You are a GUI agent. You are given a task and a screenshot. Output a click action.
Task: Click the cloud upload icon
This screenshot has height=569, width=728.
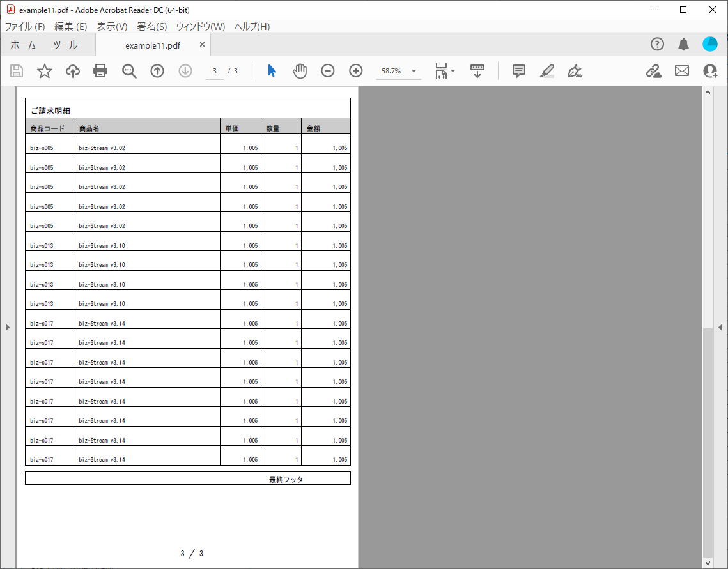point(73,71)
